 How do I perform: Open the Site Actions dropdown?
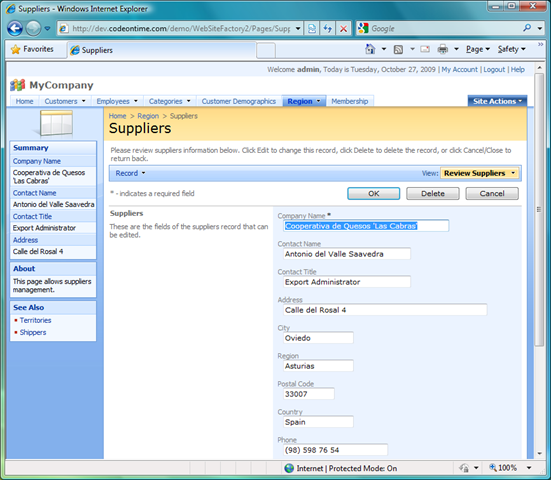pos(497,101)
